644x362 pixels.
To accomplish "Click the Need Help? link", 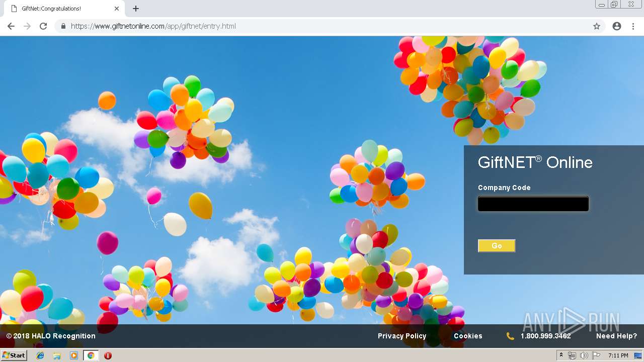I will tap(616, 336).
